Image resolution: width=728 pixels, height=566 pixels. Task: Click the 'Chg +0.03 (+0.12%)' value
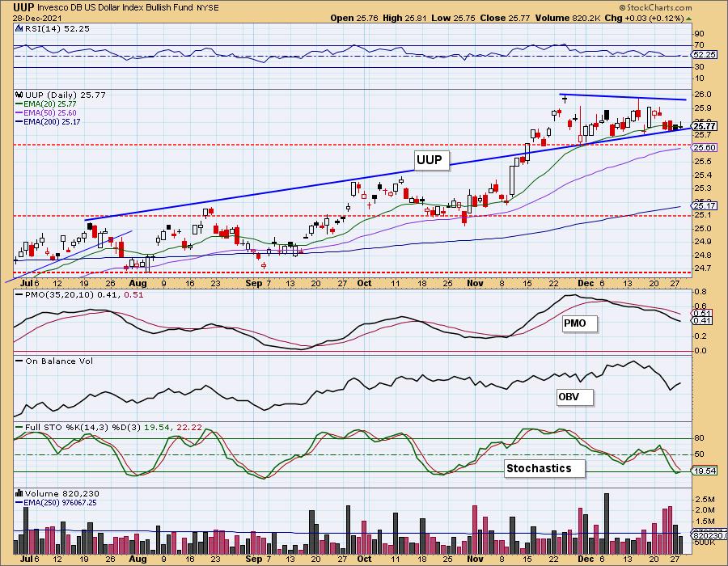pyautogui.click(x=644, y=18)
